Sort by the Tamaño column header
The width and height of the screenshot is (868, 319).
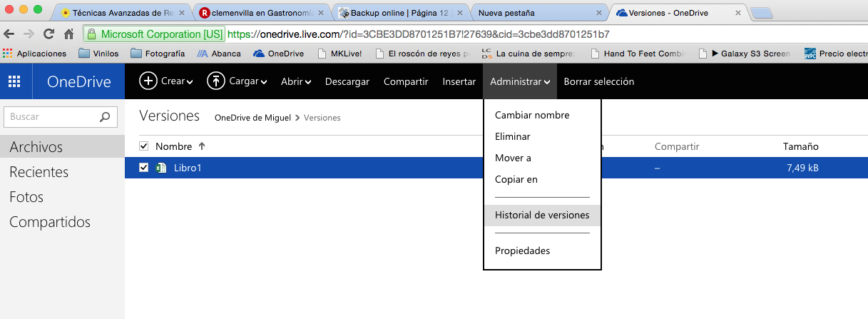click(x=801, y=146)
